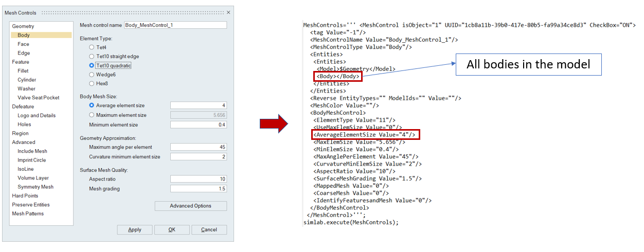Confirm with the OK button
The image size is (644, 252).
coord(172,230)
